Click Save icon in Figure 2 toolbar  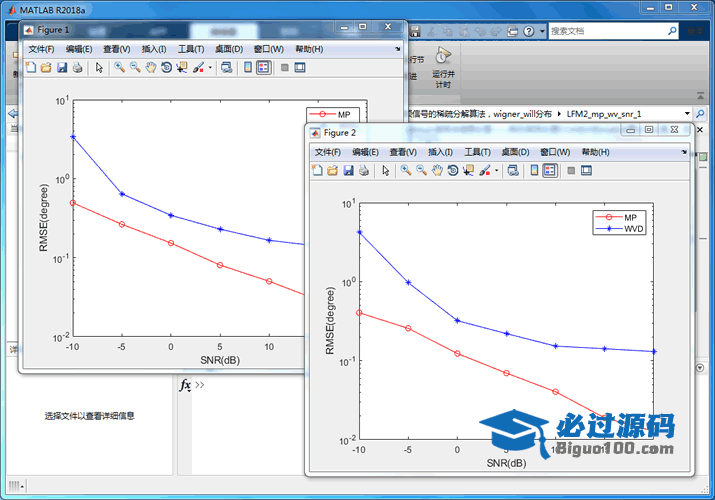(348, 170)
